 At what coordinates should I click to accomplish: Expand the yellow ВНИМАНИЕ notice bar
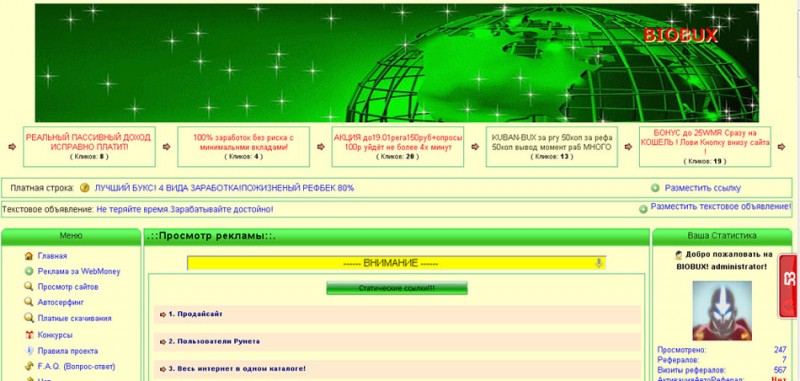click(396, 263)
